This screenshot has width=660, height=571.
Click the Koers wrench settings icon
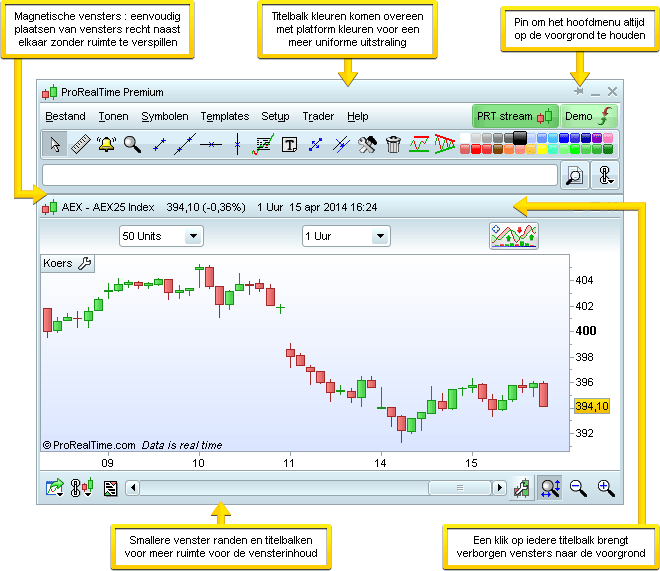[x=85, y=264]
